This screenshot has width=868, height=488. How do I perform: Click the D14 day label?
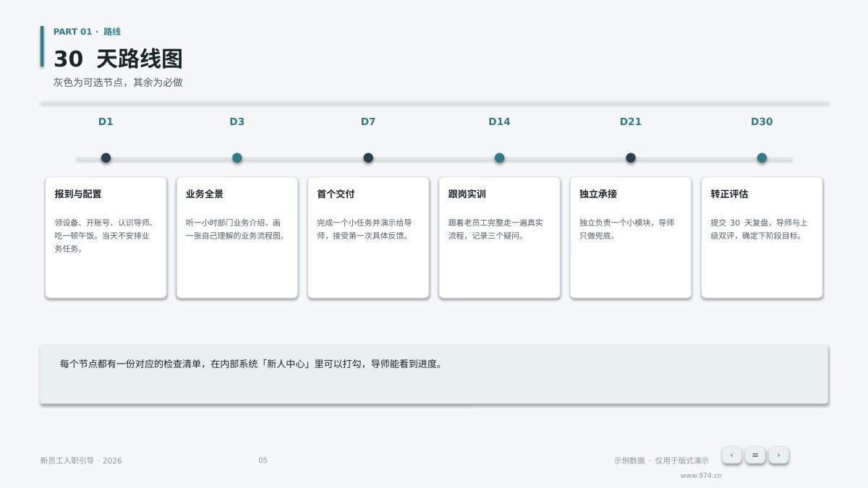point(499,121)
